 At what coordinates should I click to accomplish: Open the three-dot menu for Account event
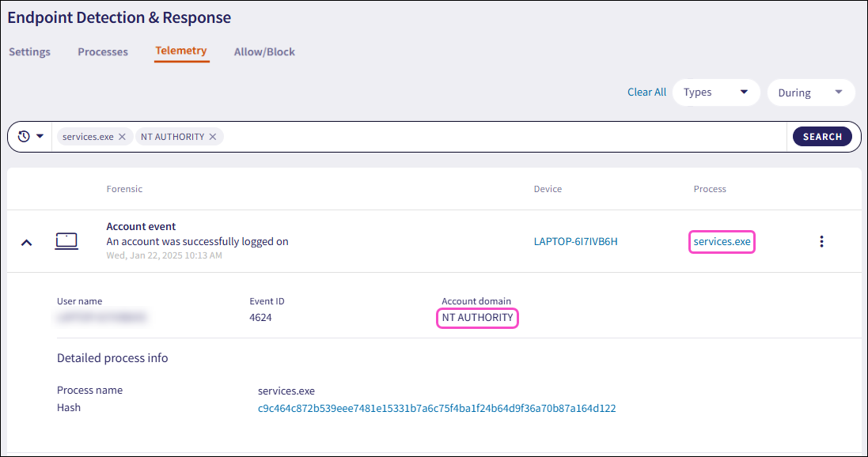coord(821,241)
